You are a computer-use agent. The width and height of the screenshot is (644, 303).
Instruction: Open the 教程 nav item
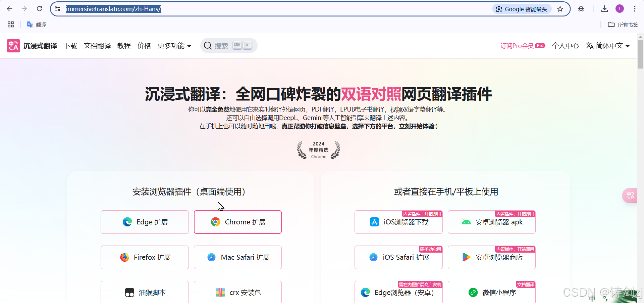tap(124, 46)
